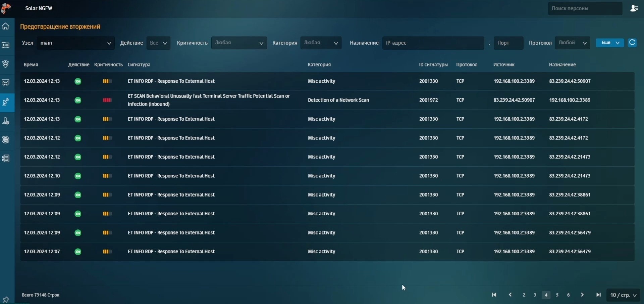The image size is (644, 304).
Task: Open the Home icon in sidebar
Action: click(x=6, y=26)
